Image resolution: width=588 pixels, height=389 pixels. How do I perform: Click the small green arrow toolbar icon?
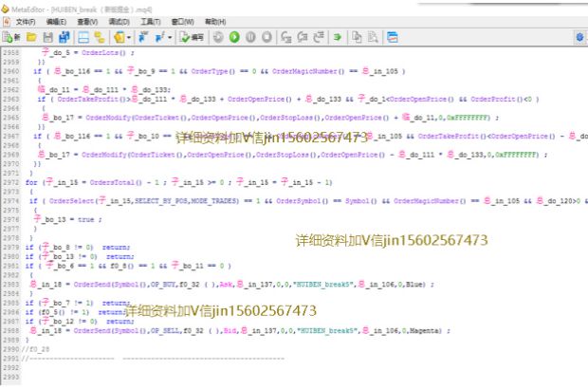336,37
